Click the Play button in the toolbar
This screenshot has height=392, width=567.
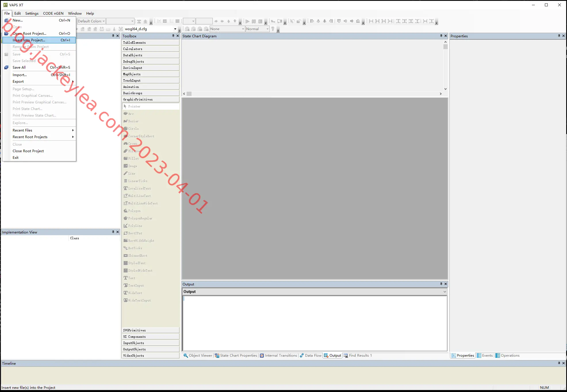(x=247, y=21)
